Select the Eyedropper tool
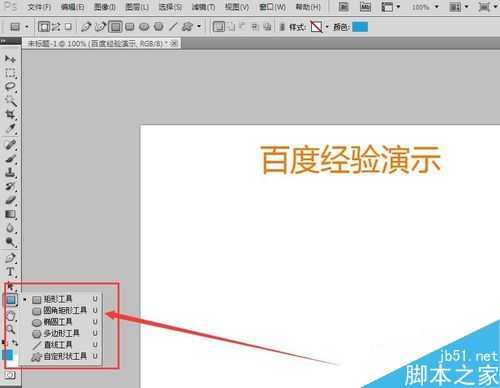 pos(10,129)
